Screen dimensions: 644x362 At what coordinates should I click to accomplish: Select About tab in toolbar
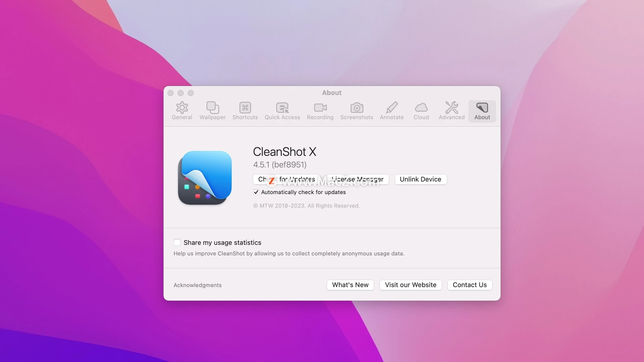[482, 111]
